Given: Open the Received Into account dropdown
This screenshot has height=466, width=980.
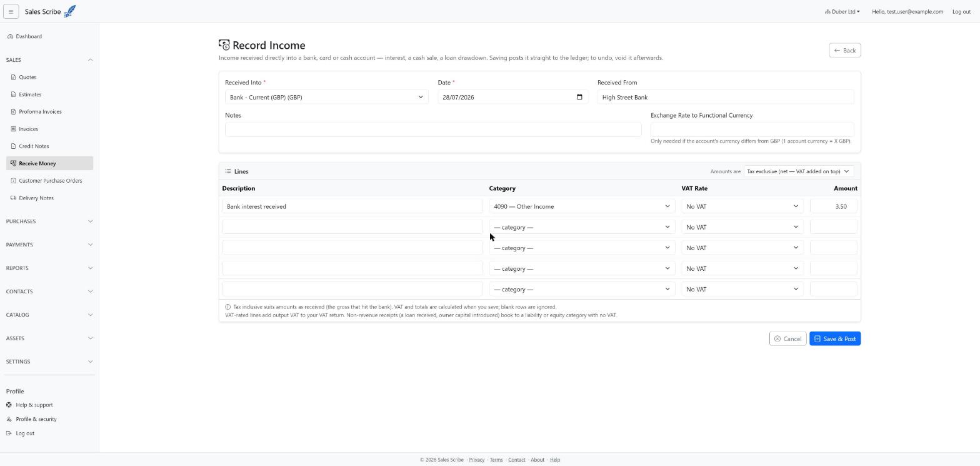Looking at the screenshot, I should 326,97.
